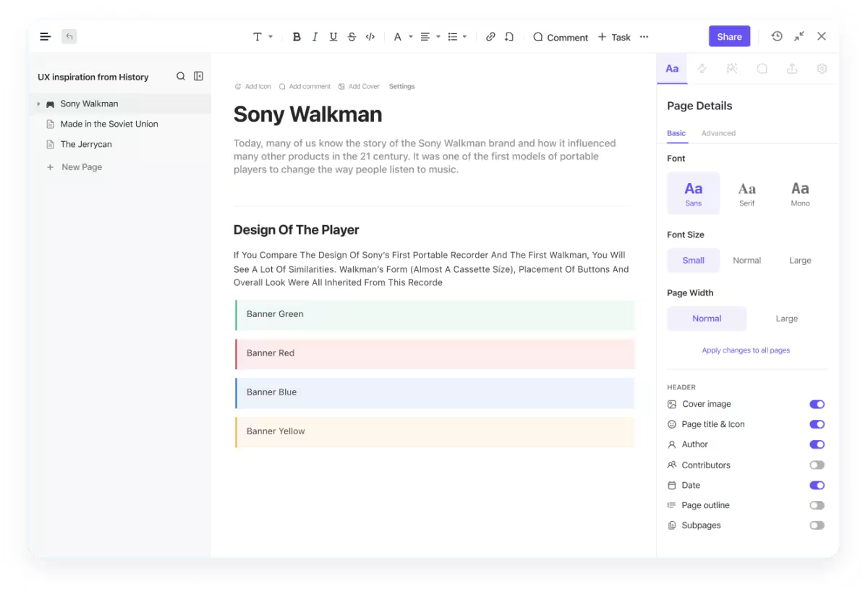Select Sony Walkman page in sidebar

click(x=121, y=104)
